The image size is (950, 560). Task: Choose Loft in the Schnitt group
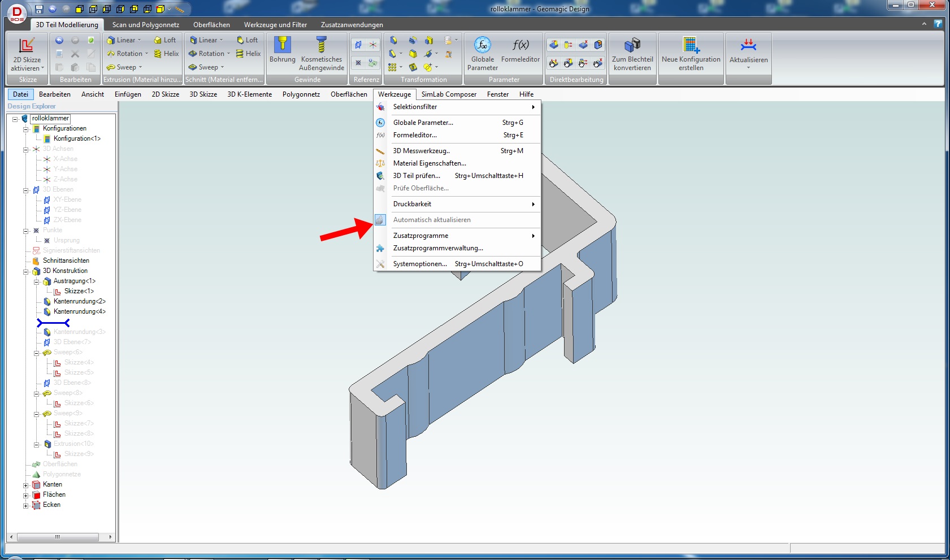point(247,40)
